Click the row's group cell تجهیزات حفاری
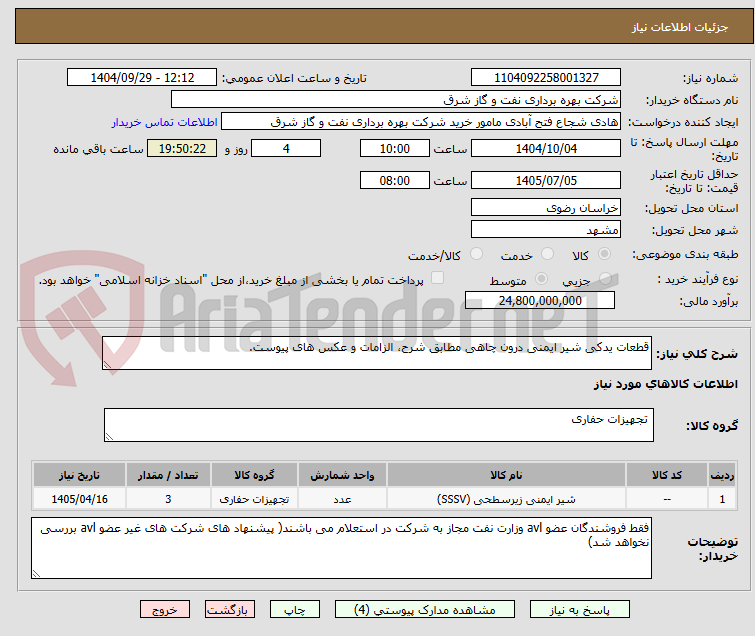Image resolution: width=755 pixels, height=636 pixels. coord(254,499)
